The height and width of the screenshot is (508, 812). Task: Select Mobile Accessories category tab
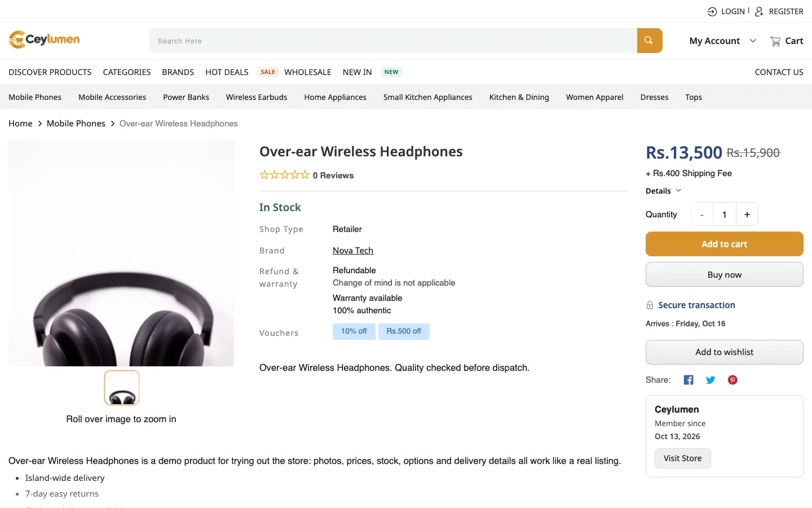click(112, 97)
